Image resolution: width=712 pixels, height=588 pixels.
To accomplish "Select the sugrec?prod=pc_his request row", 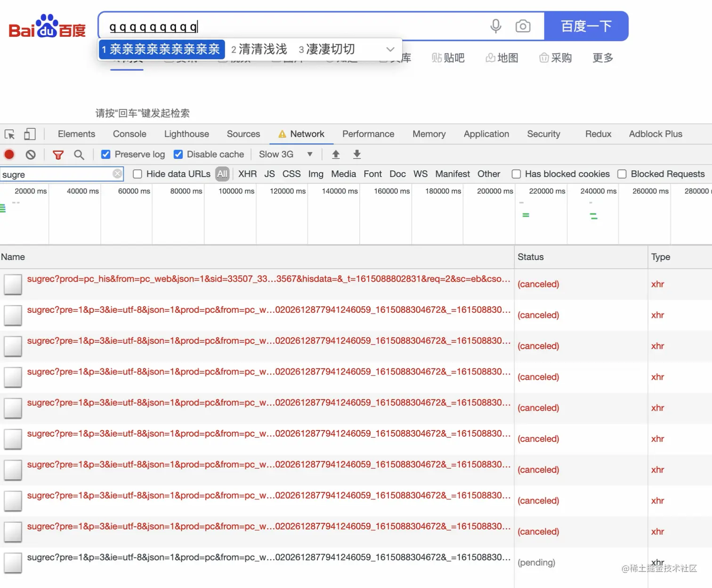I will [356, 284].
